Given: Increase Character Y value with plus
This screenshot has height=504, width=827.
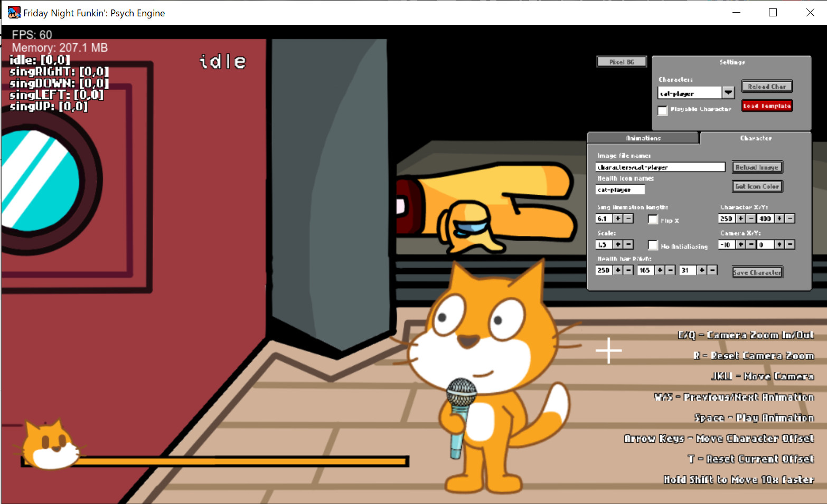Looking at the screenshot, I should pos(779,218).
